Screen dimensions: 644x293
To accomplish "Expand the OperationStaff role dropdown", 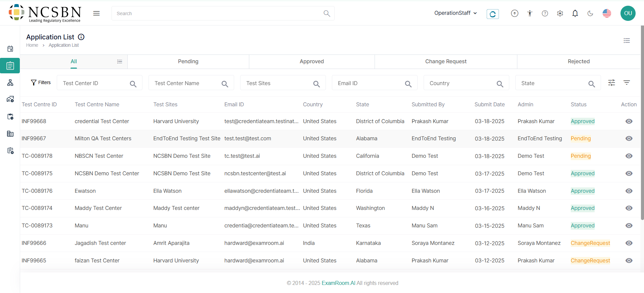I will point(455,13).
